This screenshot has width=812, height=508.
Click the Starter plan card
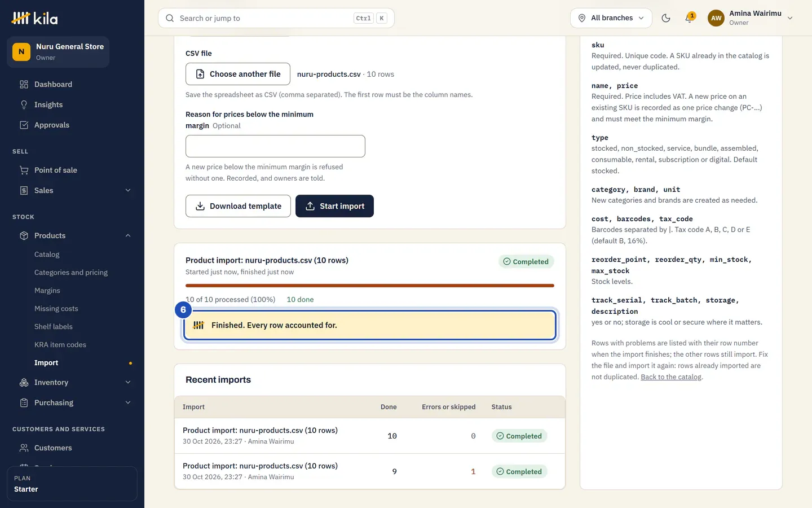[x=72, y=484]
